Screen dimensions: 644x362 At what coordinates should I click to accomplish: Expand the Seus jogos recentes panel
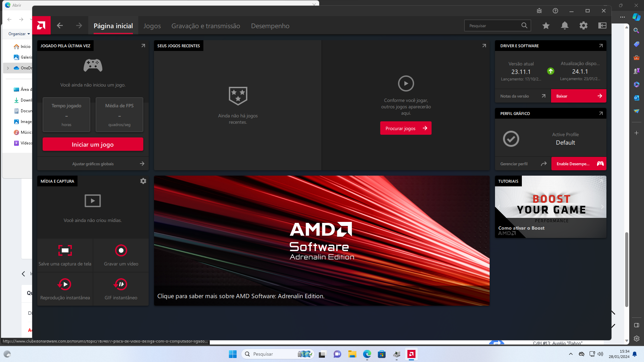[x=484, y=46]
